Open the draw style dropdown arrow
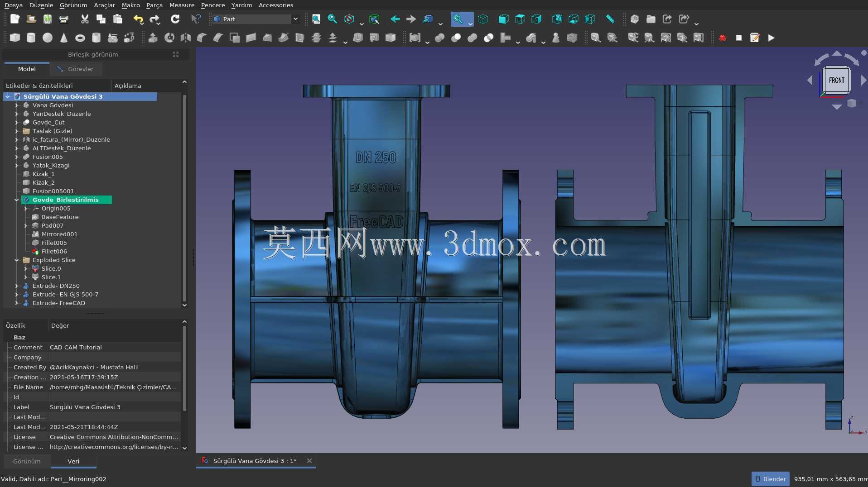The width and height of the screenshot is (868, 487). (x=362, y=23)
